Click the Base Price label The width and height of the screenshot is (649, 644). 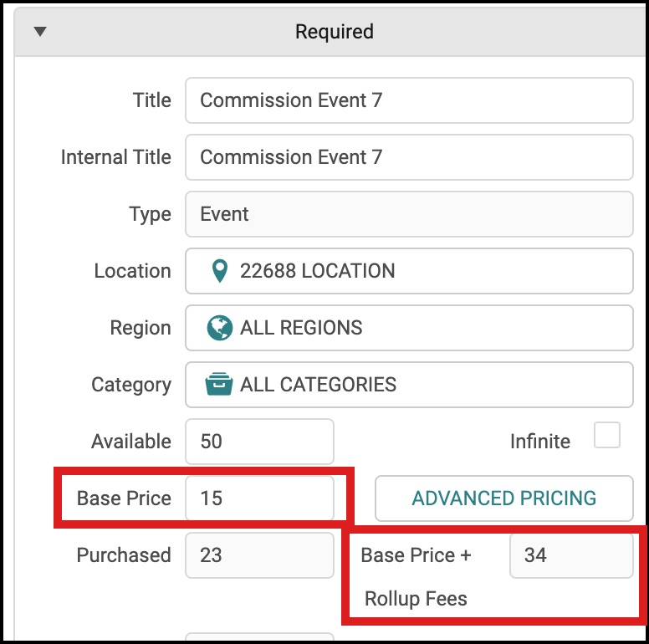pos(124,498)
